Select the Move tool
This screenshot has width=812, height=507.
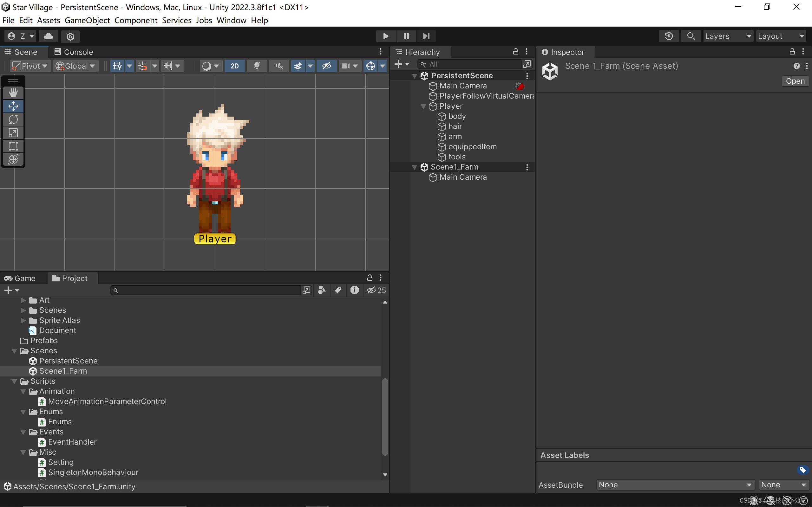[x=13, y=106]
